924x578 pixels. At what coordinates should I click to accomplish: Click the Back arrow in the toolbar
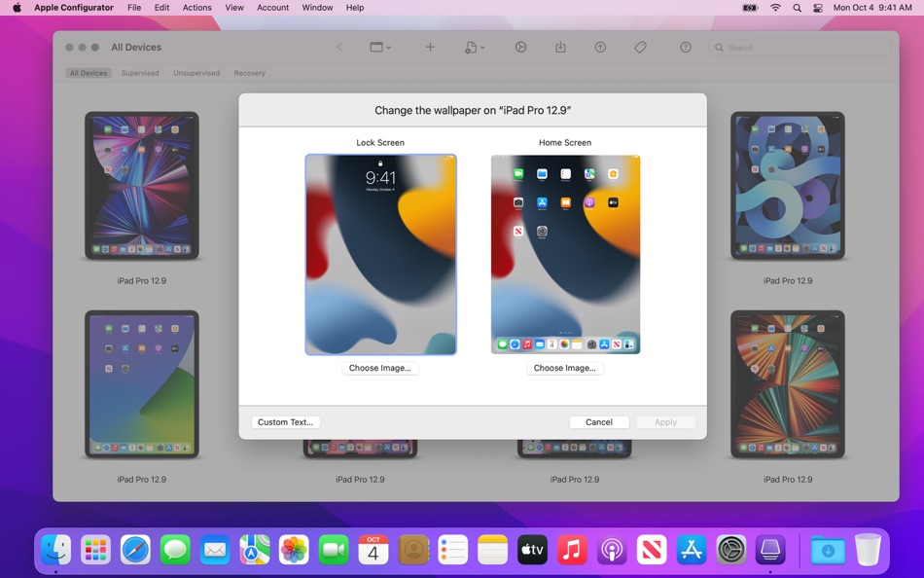click(339, 47)
